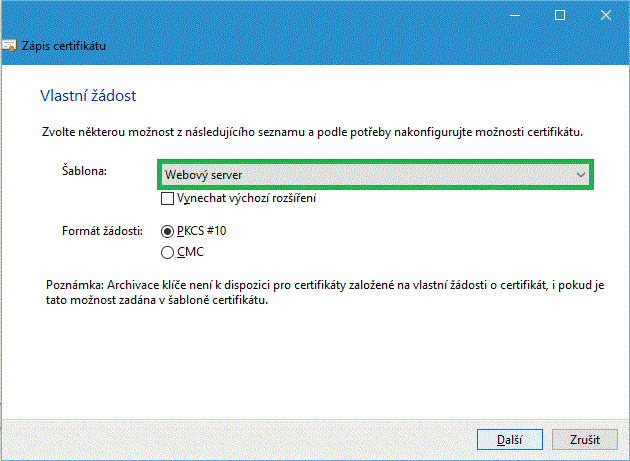Open the Šablona combo box showing Webový server
Image resolution: width=630 pixels, height=461 pixels.
[x=370, y=175]
